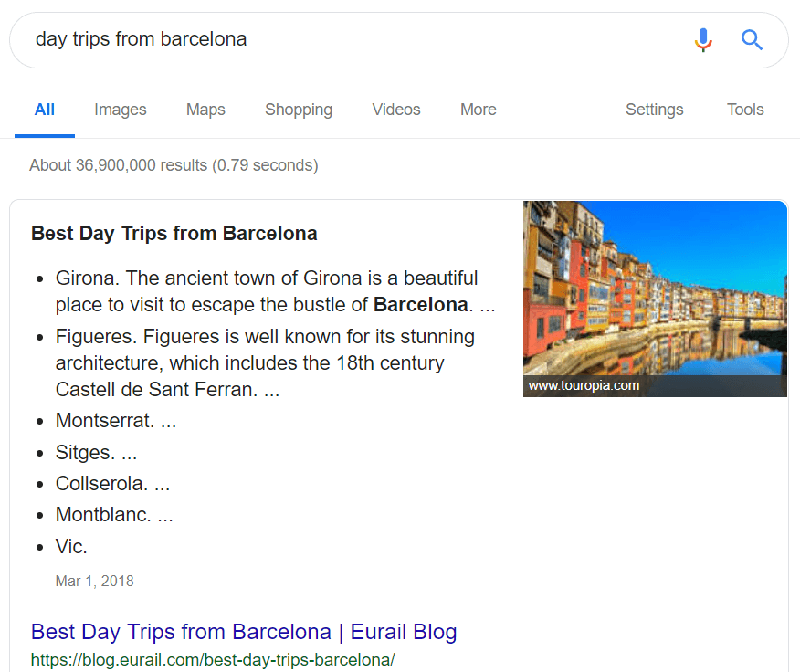
Task: Expand the More search categories menu
Action: 479,110
